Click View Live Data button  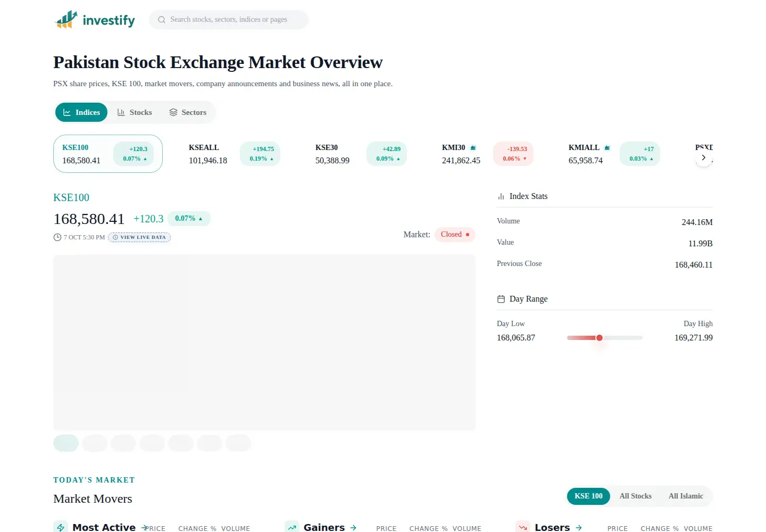139,237
